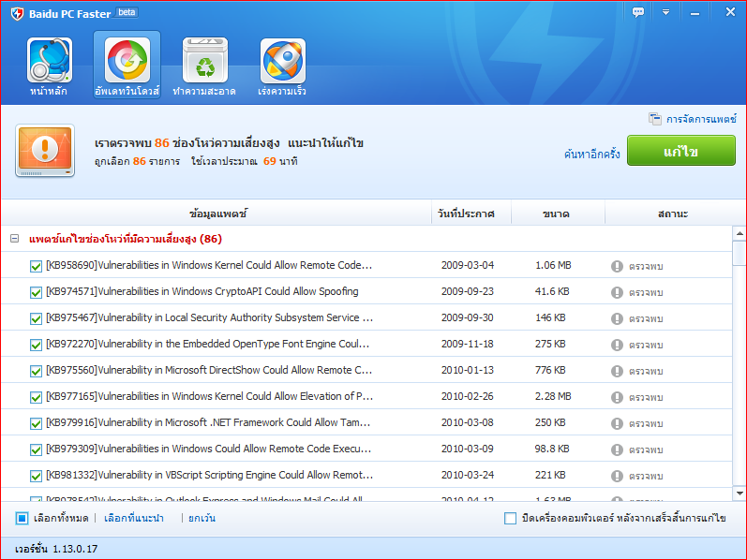The image size is (747, 560).
Task: Select the KB981332 VBScript Scripting Engine title
Action: point(210,475)
